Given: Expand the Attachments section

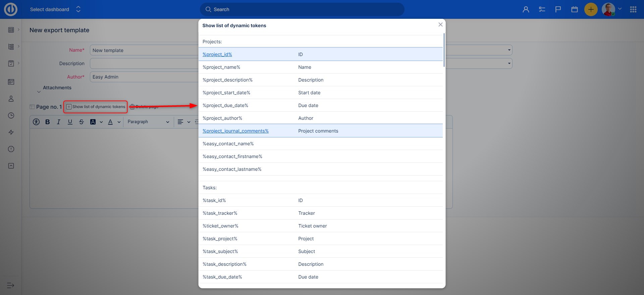Looking at the screenshot, I should (57, 88).
